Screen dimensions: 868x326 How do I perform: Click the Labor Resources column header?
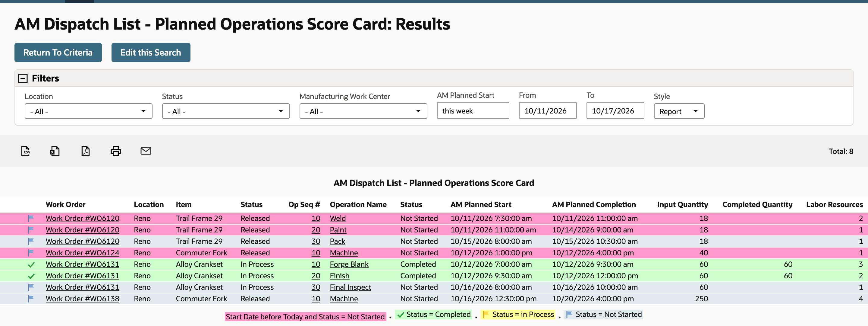834,205
